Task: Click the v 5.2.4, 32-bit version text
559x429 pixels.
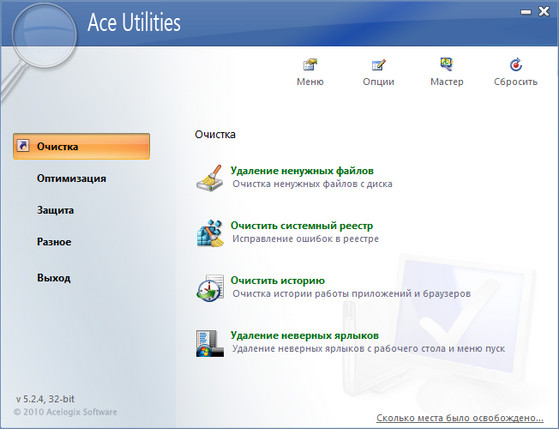Action: (45, 399)
